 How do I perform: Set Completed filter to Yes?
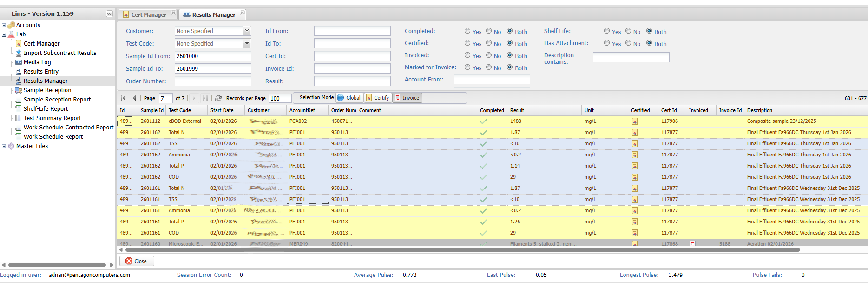[467, 31]
